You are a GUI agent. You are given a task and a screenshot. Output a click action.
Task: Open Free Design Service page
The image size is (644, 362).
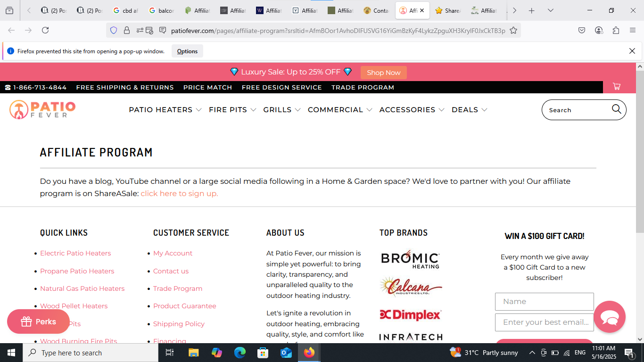pos(282,87)
